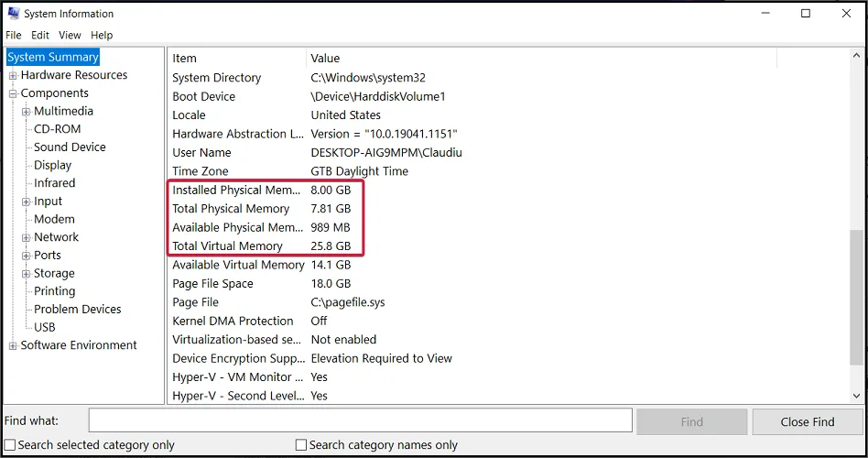Expand the Hardware Resources tree node
Viewport: 868px width, 458px height.
(x=13, y=75)
